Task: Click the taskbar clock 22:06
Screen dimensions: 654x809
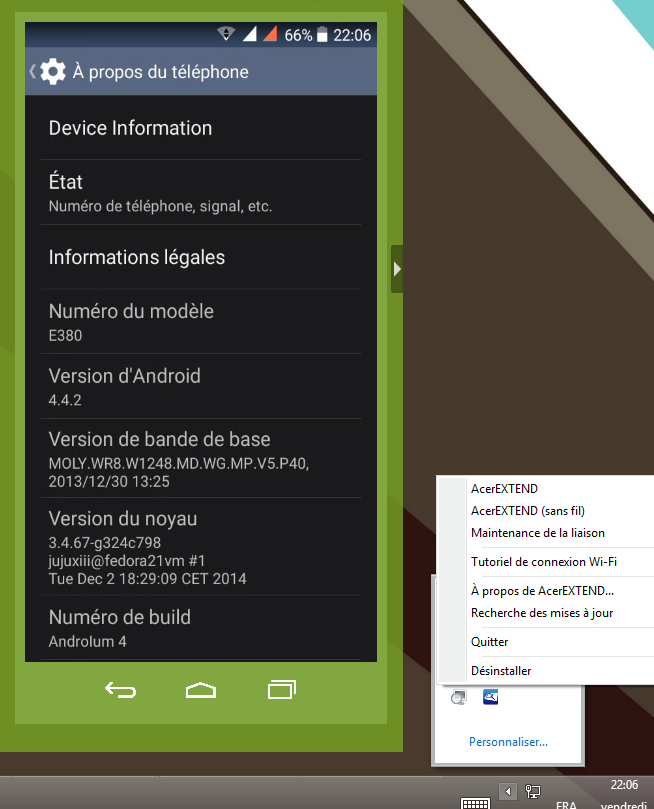Action: (624, 785)
